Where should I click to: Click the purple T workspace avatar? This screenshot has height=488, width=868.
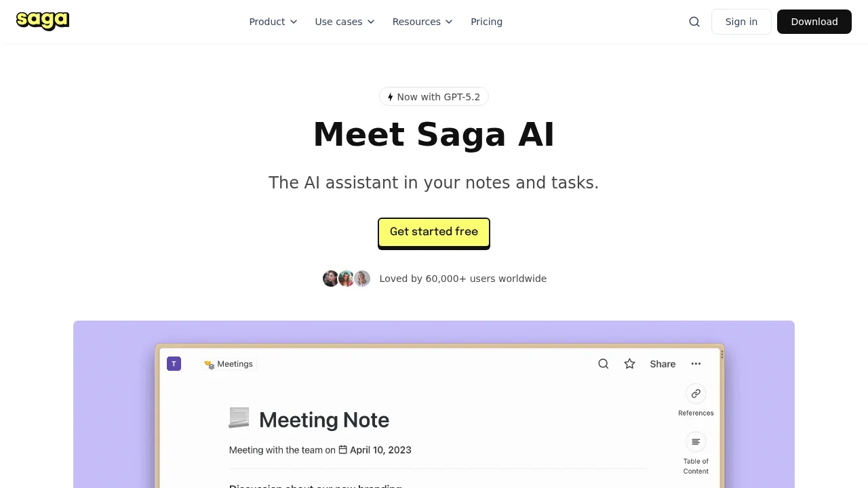(174, 364)
